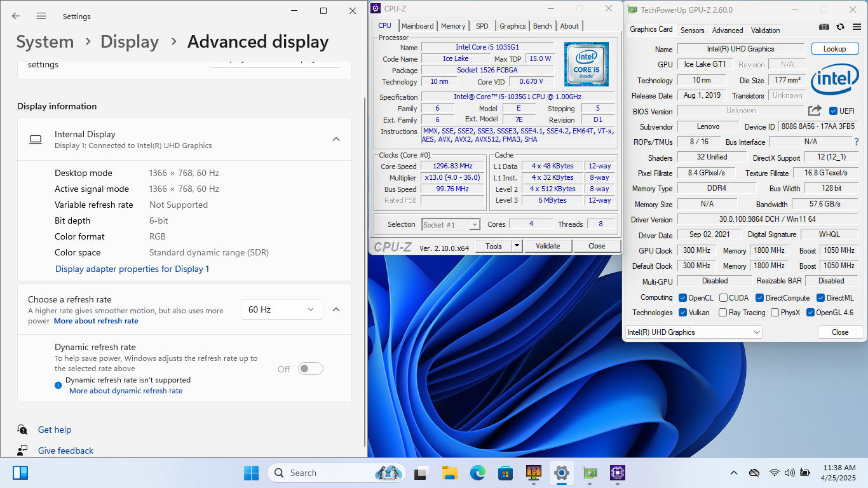This screenshot has height=488, width=868.
Task: Launch Microsoft Edge from the taskbar
Action: point(477,473)
